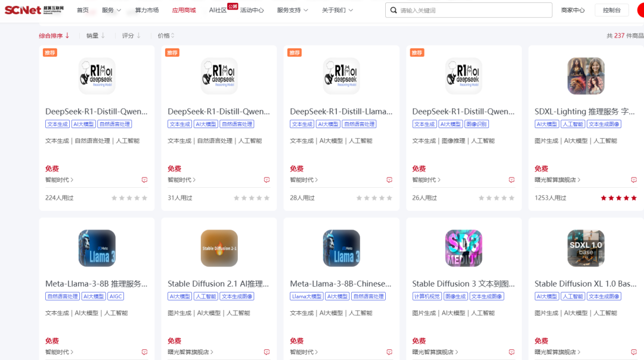Image resolution: width=644 pixels, height=360 pixels.
Task: Sort by 价格
Action: point(166,36)
